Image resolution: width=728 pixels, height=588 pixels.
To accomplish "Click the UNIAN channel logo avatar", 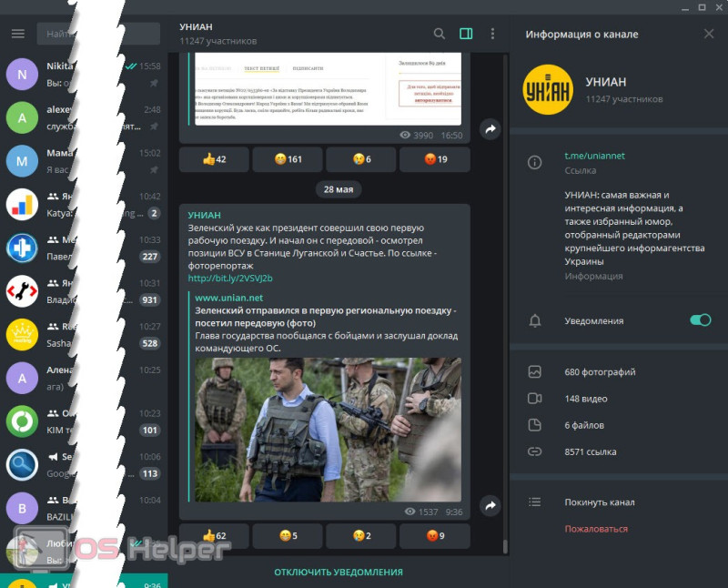I will (x=548, y=90).
